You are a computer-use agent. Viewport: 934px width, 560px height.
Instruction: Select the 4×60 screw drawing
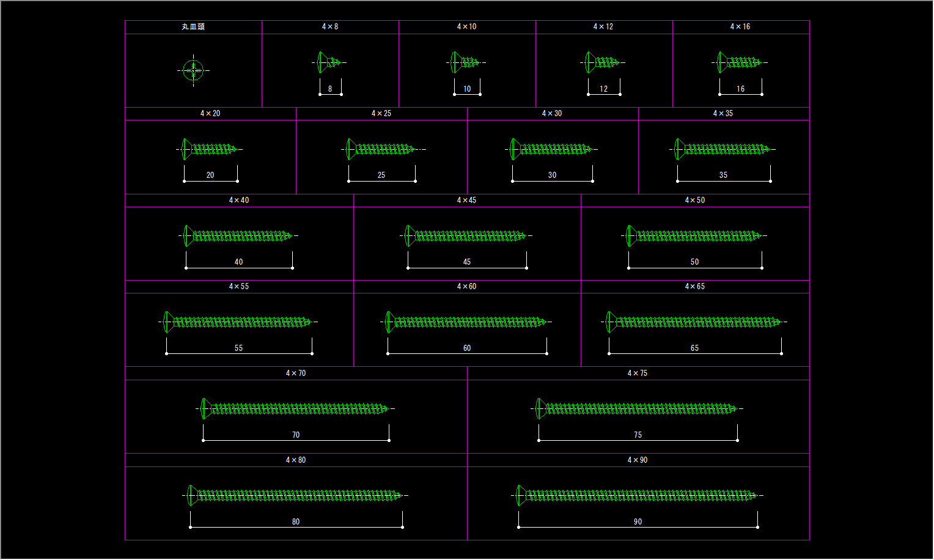click(466, 322)
